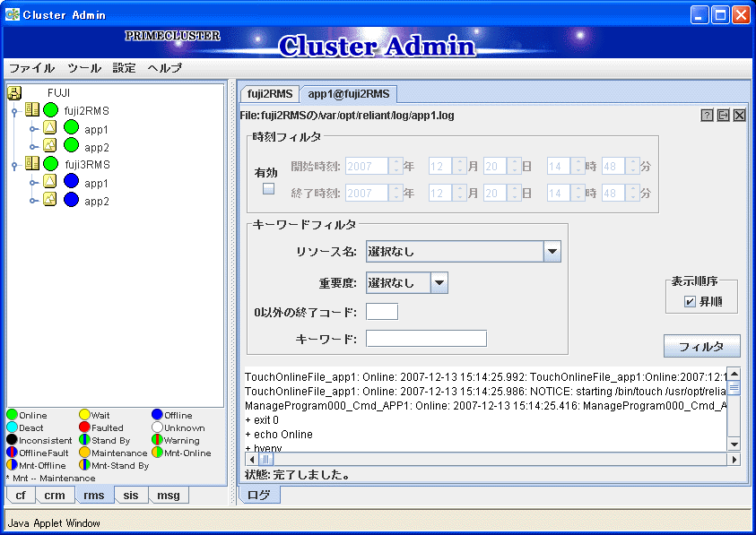This screenshot has width=756, height=535.
Task: Click the Maintenance legend orange icon
Action: pyautogui.click(x=84, y=452)
